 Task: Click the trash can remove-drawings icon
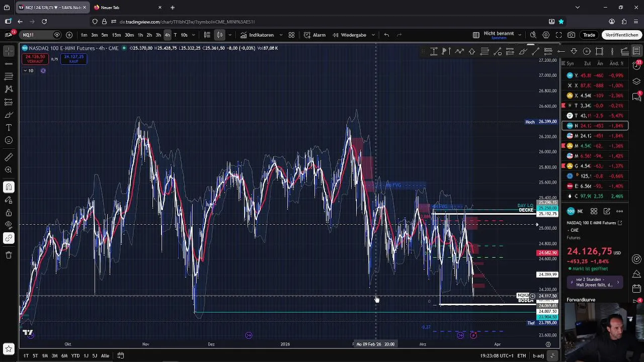tap(9, 255)
